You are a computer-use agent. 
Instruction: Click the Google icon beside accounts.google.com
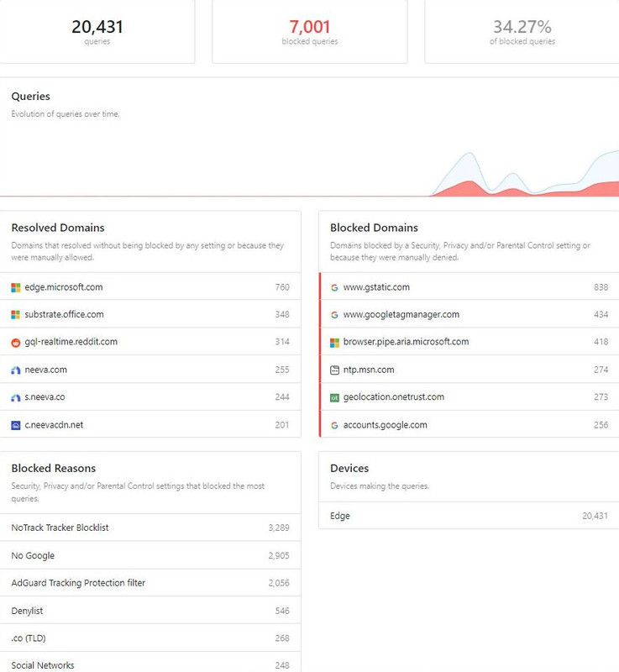(334, 425)
